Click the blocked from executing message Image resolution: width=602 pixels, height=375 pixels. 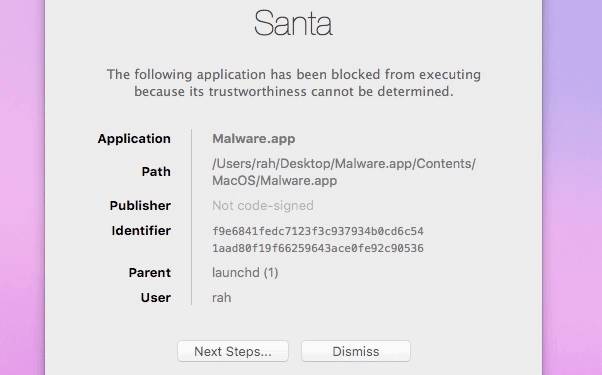click(294, 83)
